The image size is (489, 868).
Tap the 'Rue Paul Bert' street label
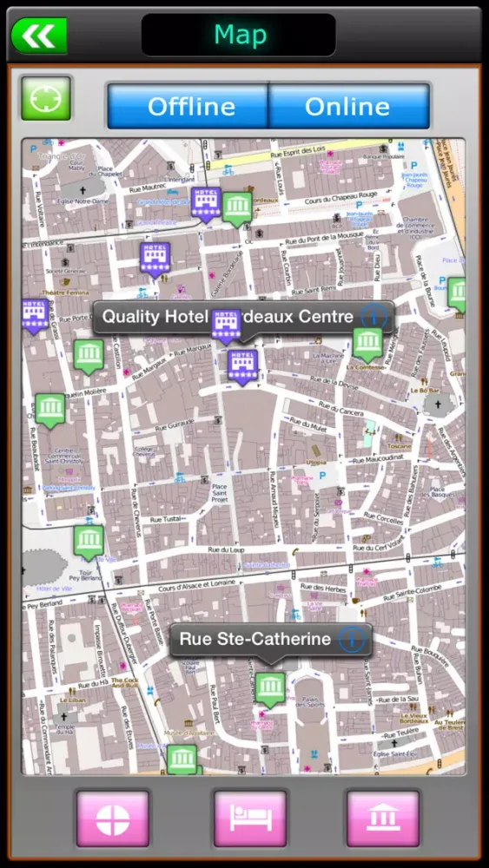click(x=215, y=703)
